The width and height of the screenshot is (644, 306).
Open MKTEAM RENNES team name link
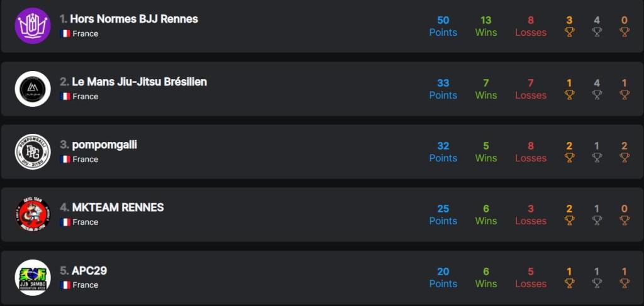[x=118, y=207]
